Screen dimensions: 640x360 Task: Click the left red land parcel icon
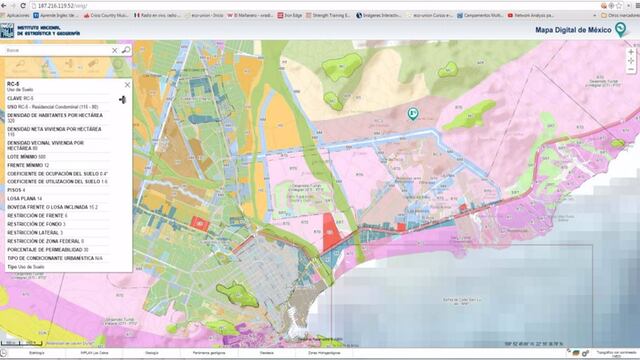tap(200, 223)
